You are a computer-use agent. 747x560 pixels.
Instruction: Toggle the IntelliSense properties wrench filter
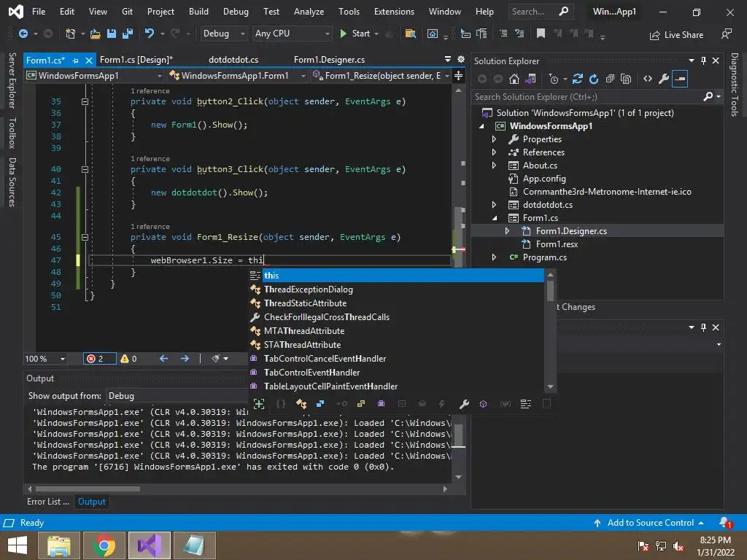pos(463,404)
